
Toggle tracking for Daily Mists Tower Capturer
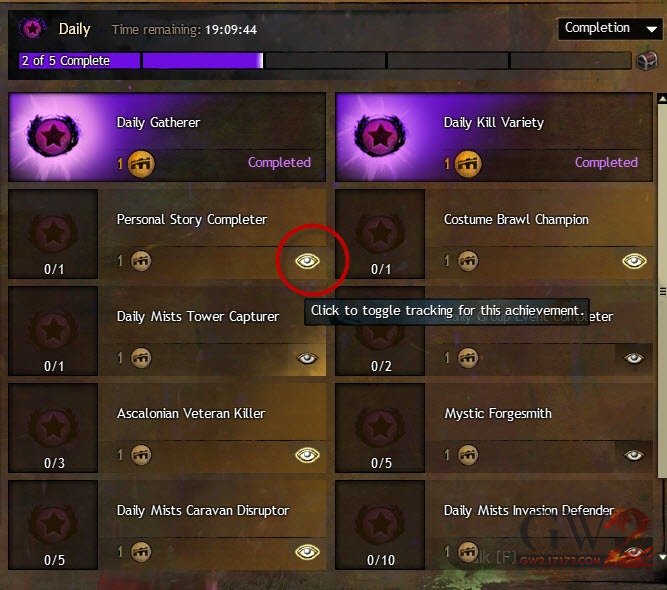307,358
